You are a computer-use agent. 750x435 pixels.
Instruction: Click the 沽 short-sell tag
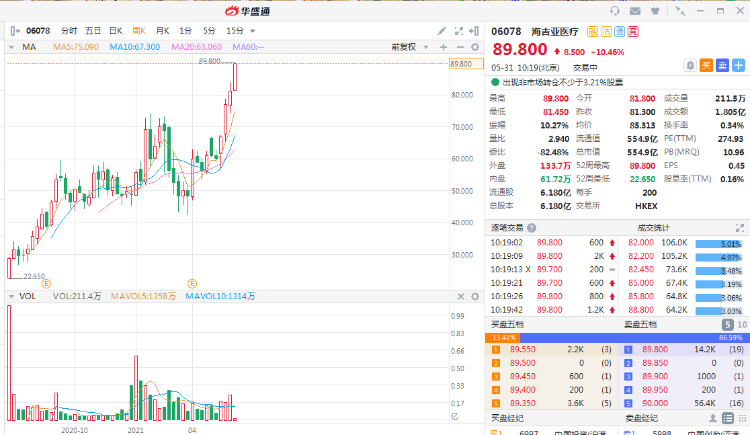pos(606,32)
